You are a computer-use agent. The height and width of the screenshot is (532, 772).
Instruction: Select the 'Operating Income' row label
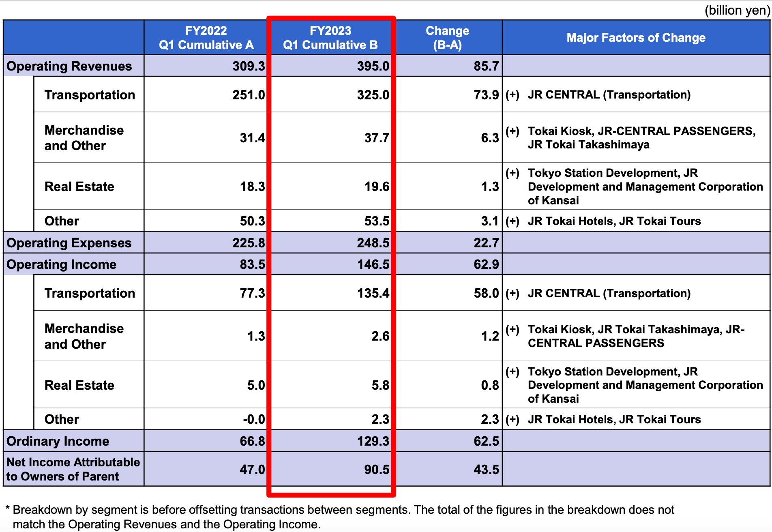click(61, 264)
